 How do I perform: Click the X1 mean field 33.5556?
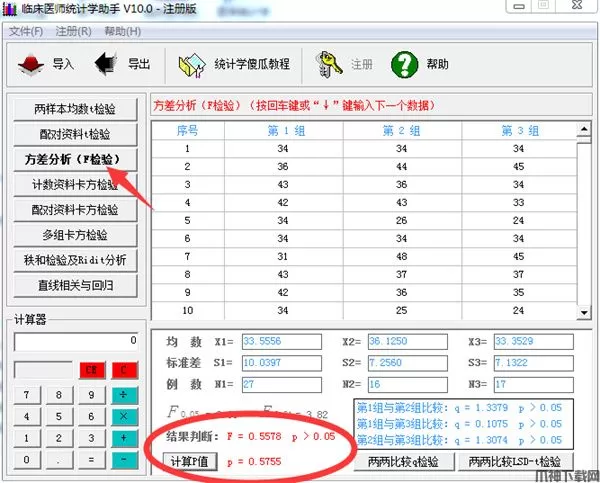tap(282, 342)
